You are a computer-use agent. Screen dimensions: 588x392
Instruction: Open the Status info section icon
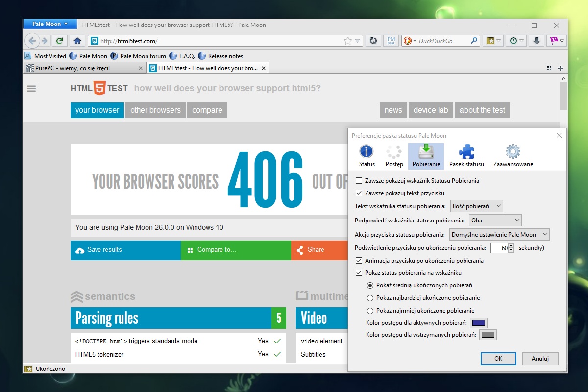pos(367,156)
